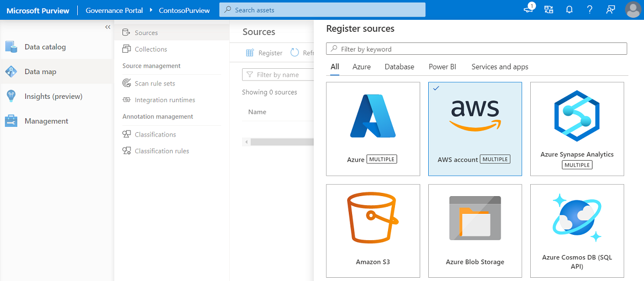Image resolution: width=644 pixels, height=281 pixels.
Task: Open the feedback person icon in header
Action: 610,10
